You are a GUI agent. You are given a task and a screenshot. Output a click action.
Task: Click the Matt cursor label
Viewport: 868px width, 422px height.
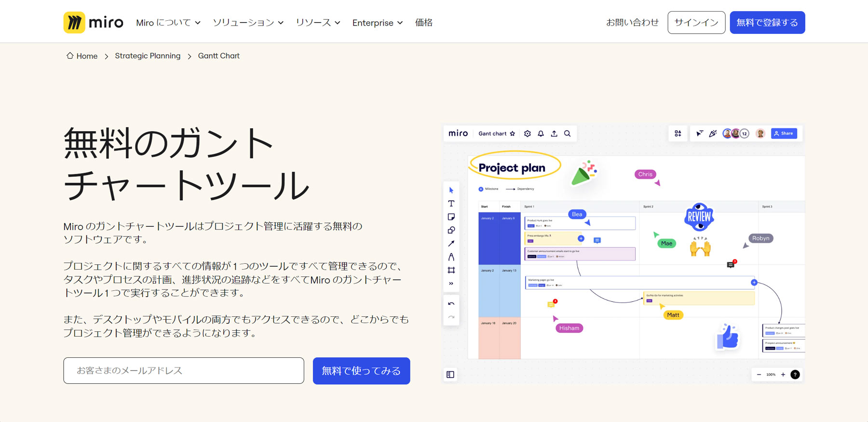673,315
